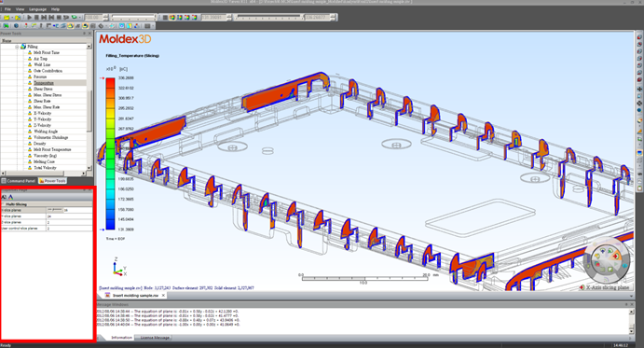Switch to the Command Panel tab

click(x=19, y=181)
